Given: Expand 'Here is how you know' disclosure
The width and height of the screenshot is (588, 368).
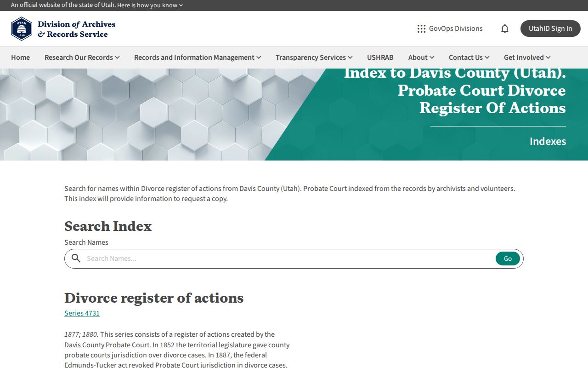Looking at the screenshot, I should [x=150, y=5].
